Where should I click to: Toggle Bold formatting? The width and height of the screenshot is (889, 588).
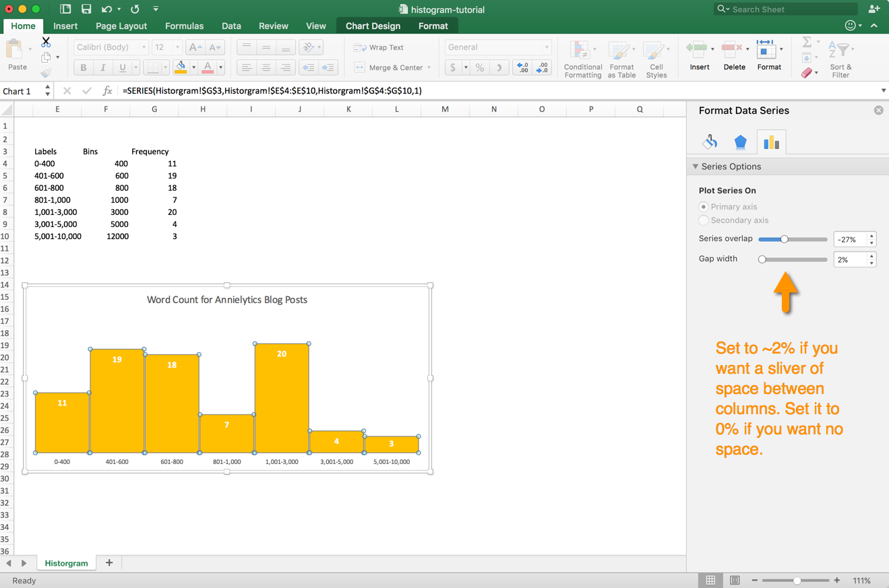point(84,67)
